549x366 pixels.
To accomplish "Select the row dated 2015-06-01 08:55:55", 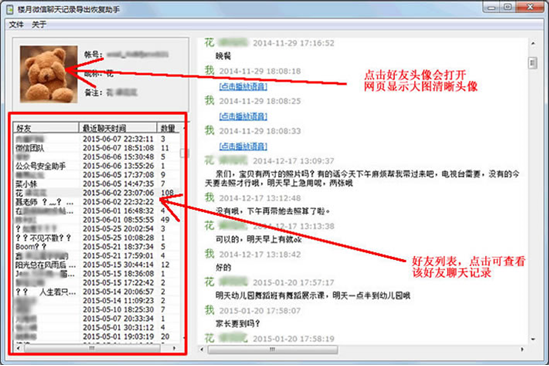I will (x=97, y=220).
